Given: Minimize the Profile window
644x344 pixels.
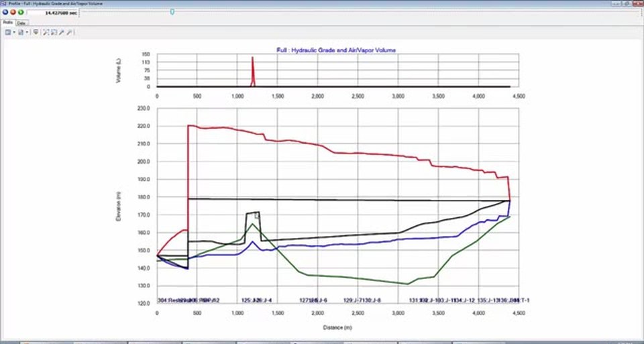Looking at the screenshot, I should click(616, 3).
